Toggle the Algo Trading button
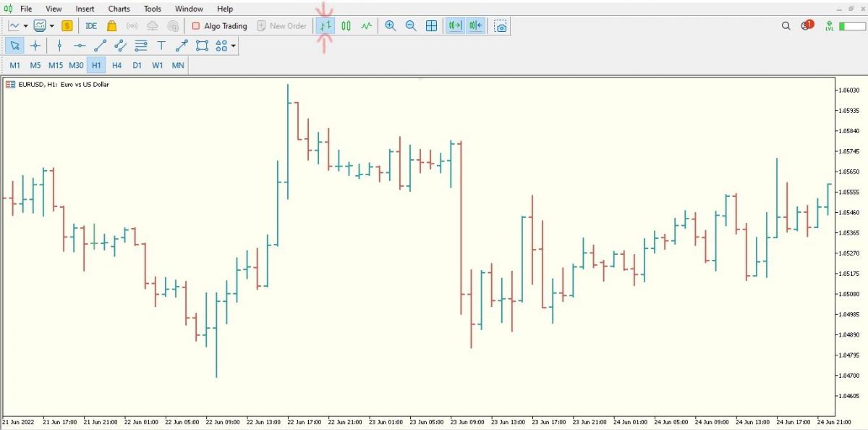 (x=219, y=26)
